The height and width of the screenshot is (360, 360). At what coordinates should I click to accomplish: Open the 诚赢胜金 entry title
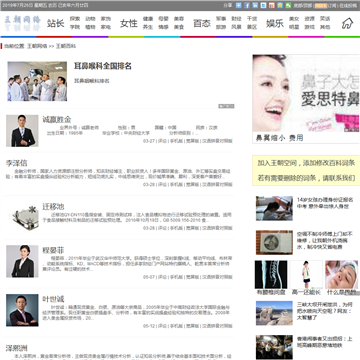pos(57,119)
